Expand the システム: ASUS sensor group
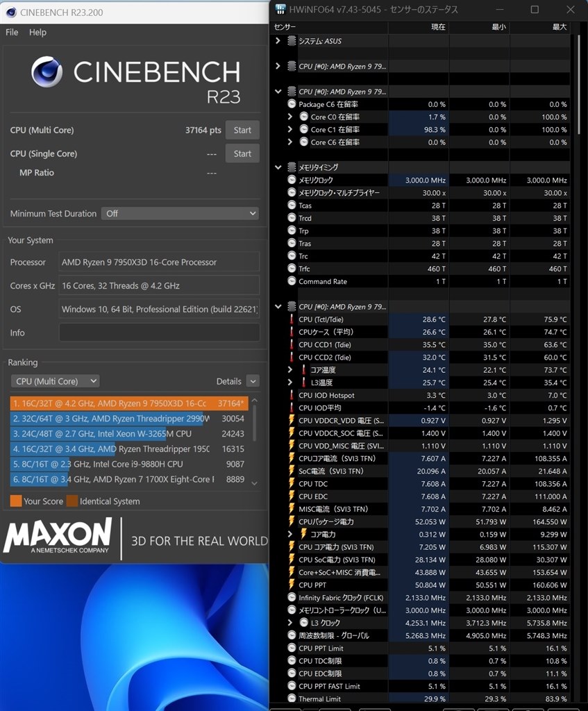 coord(278,41)
